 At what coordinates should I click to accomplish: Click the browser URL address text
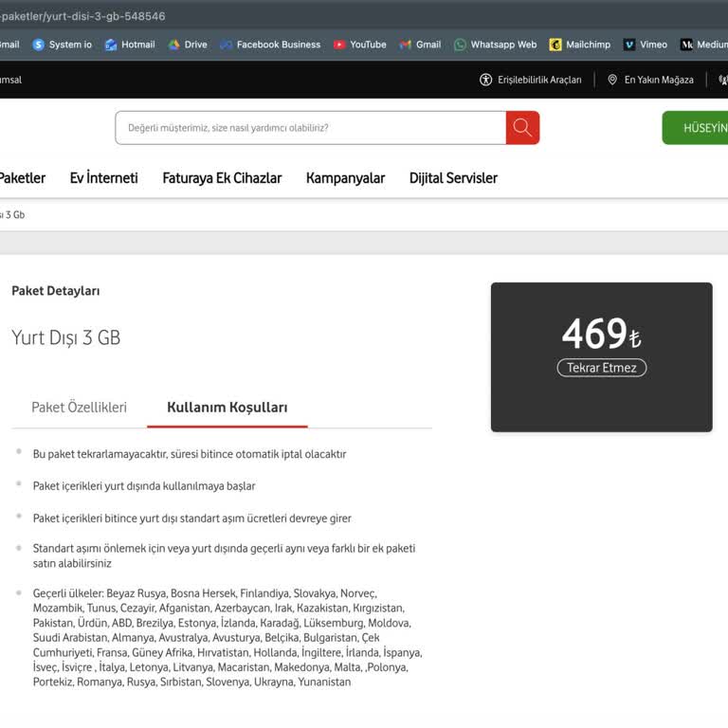tap(82, 16)
